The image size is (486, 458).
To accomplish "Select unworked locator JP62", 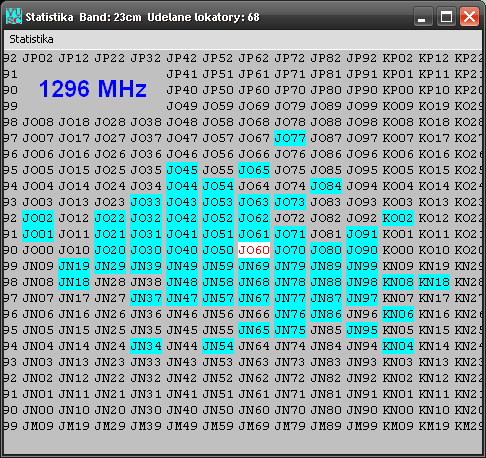I will coord(254,58).
